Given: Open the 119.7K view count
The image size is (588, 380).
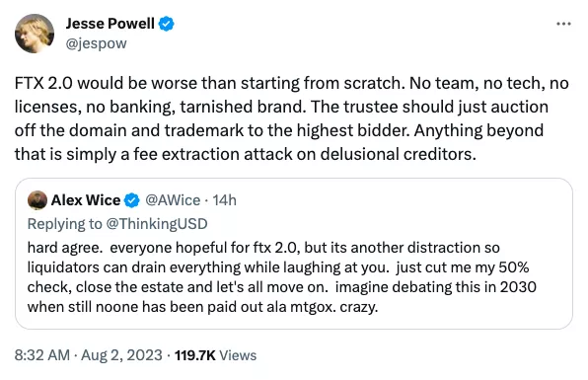Looking at the screenshot, I should [195, 355].
